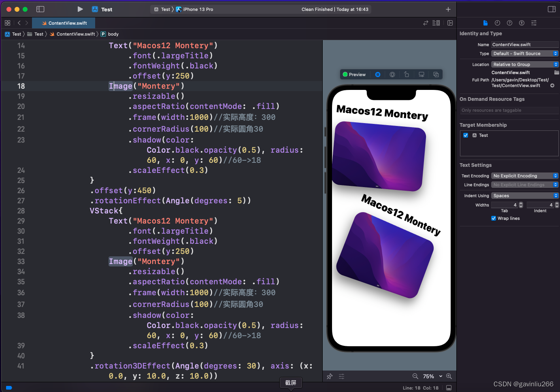
Task: Edit the file Name field
Action: 525,45
